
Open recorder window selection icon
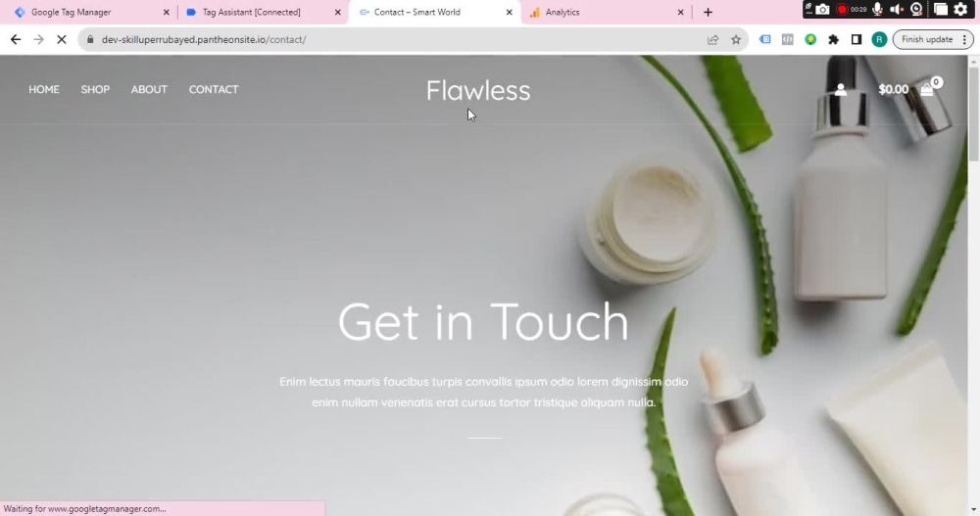point(941,10)
